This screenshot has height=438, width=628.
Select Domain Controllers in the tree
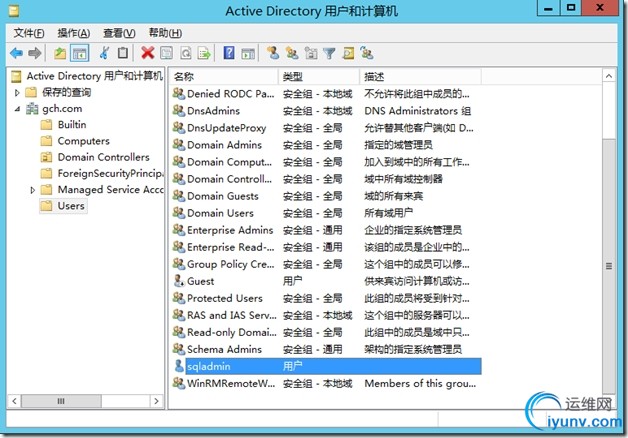click(x=103, y=157)
